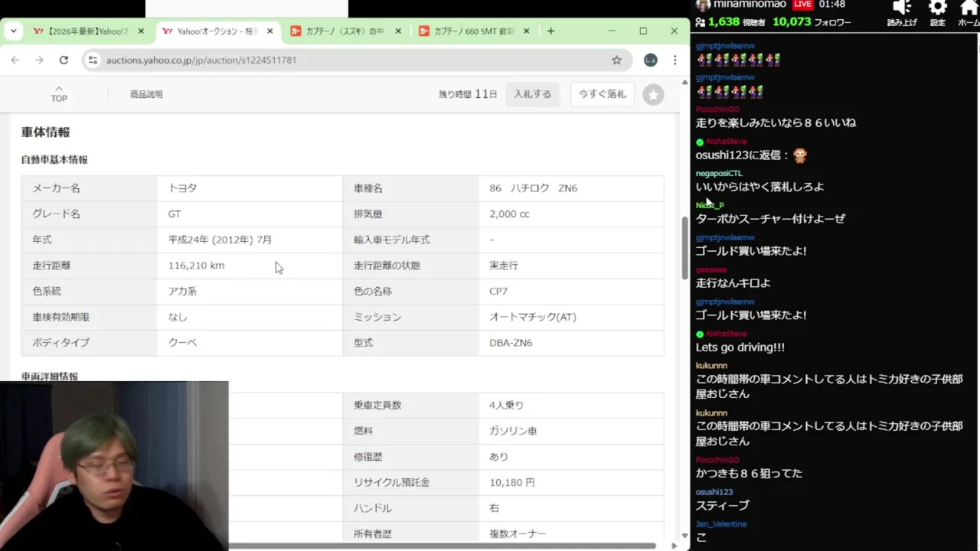Viewport: 980px width, 551px height.
Task: Select the 10,180 円 recycle deposit
Action: pos(512,483)
